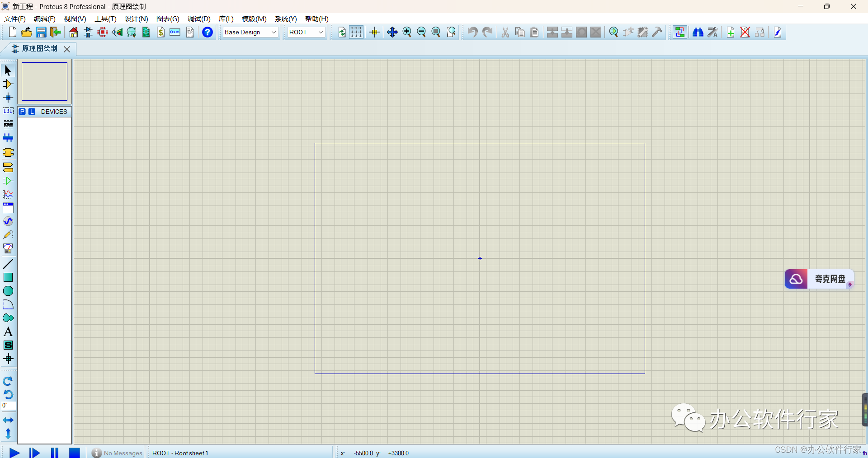The height and width of the screenshot is (458, 868).
Task: Open the No Messages log
Action: [117, 453]
